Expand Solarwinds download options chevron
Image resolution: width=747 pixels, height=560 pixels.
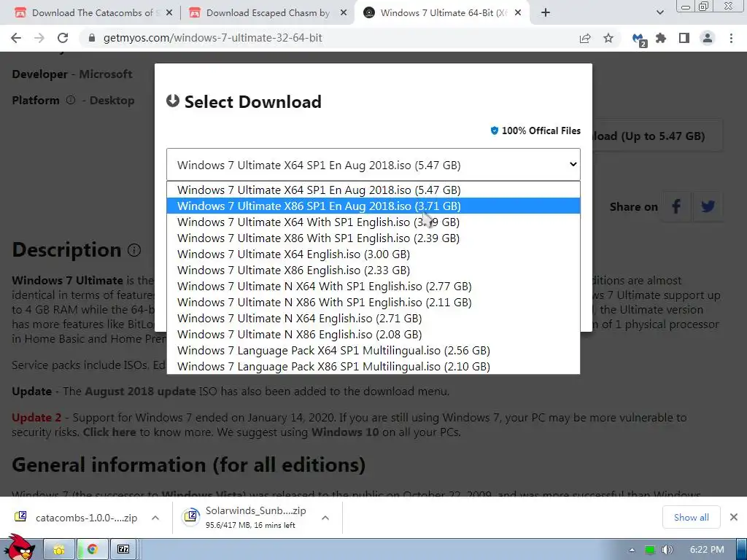tap(325, 518)
